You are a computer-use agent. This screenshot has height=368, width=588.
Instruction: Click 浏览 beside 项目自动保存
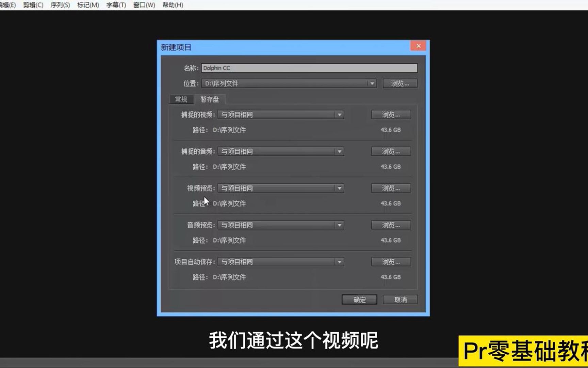(x=391, y=262)
